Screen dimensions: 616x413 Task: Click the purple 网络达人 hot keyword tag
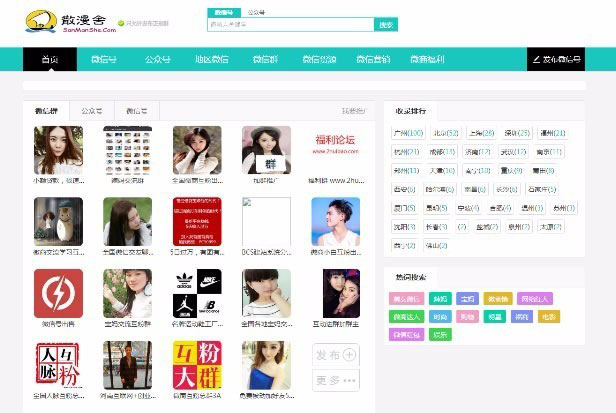point(535,299)
